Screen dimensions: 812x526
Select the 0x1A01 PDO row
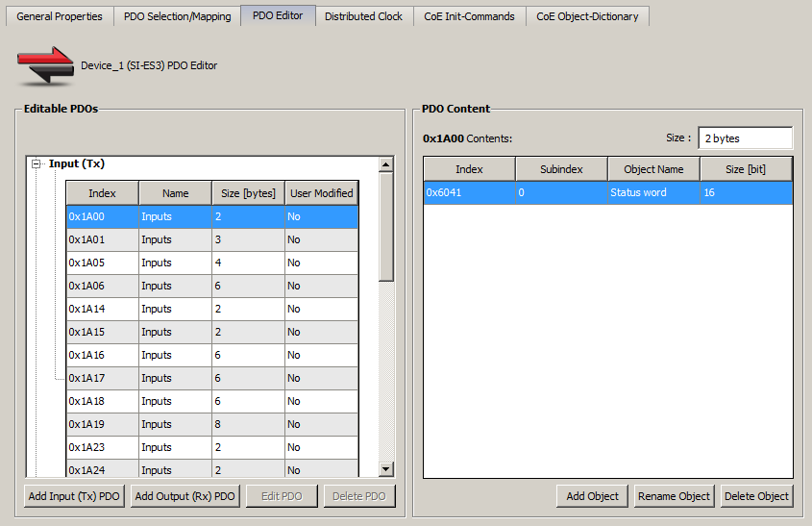click(212, 239)
